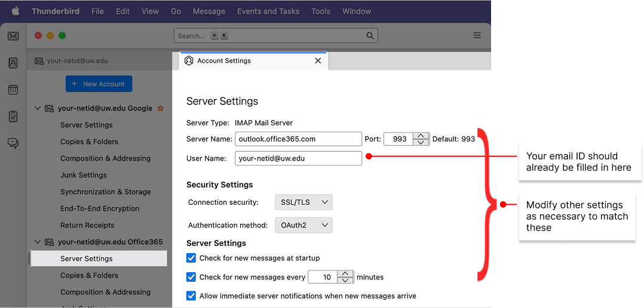
Task: Select Server Settings under Office365 account
Action: click(x=99, y=258)
